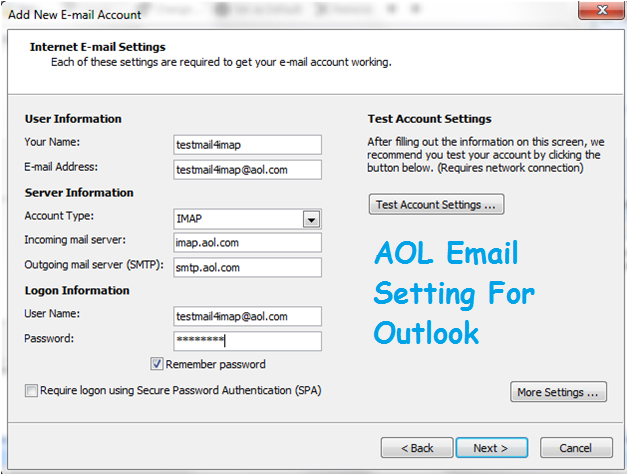Select the IMAP Account Type combo box
This screenshot has width=627, height=474.
pyautogui.click(x=248, y=219)
